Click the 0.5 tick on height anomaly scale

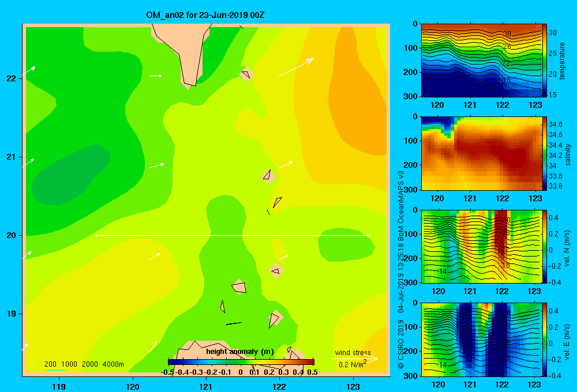312,372
